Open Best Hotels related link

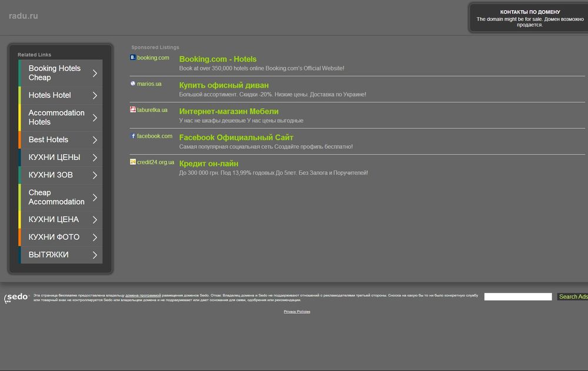[61, 139]
